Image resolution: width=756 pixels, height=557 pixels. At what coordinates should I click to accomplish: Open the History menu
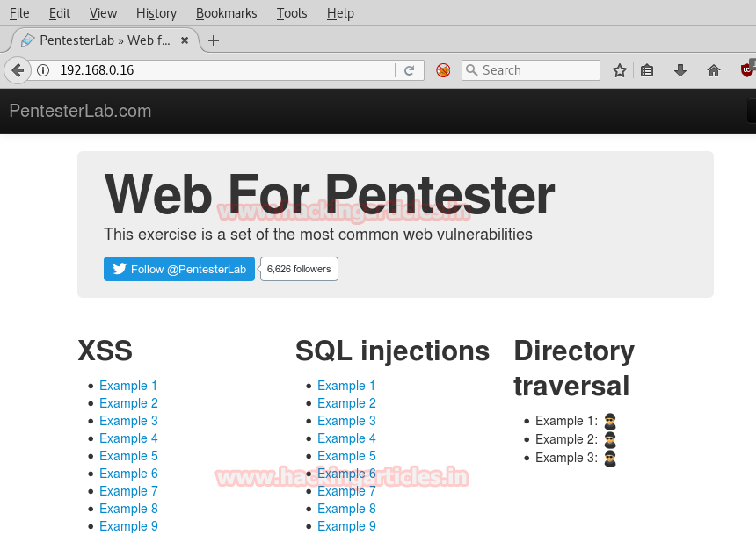156,13
